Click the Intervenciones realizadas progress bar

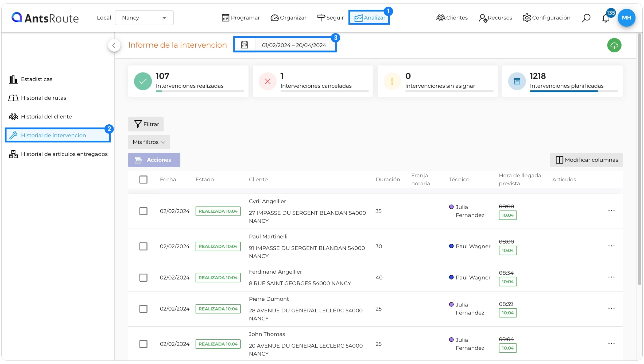coord(200,91)
